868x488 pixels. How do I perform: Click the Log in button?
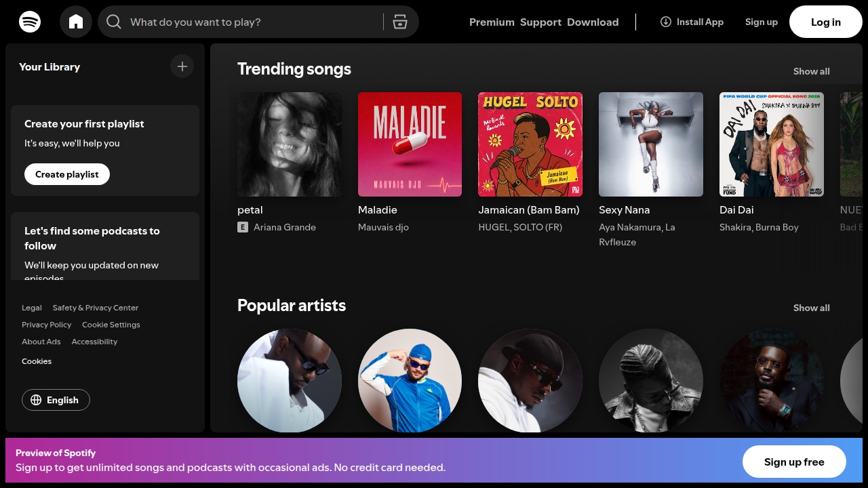826,22
